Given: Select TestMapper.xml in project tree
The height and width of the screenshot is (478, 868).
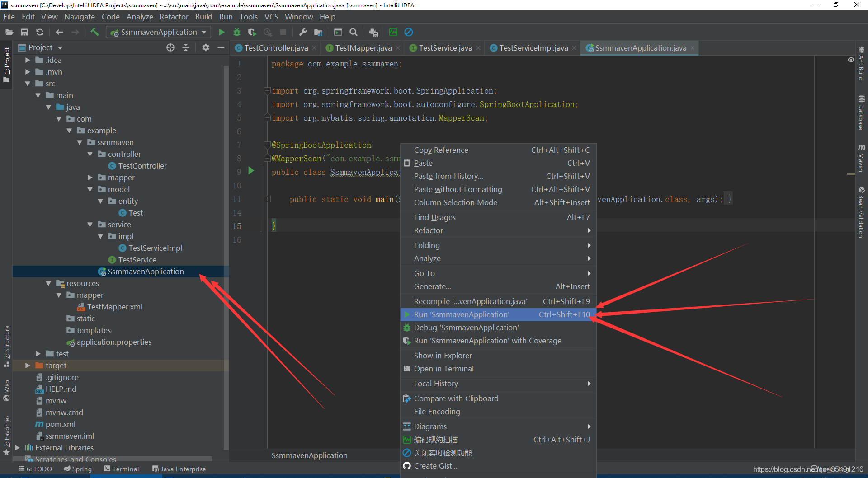Looking at the screenshot, I should coord(114,307).
